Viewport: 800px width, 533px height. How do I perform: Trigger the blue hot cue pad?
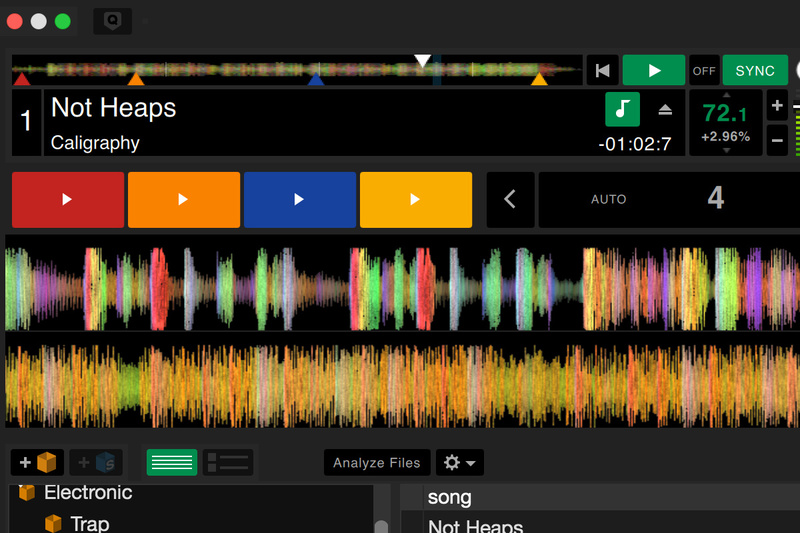click(300, 200)
